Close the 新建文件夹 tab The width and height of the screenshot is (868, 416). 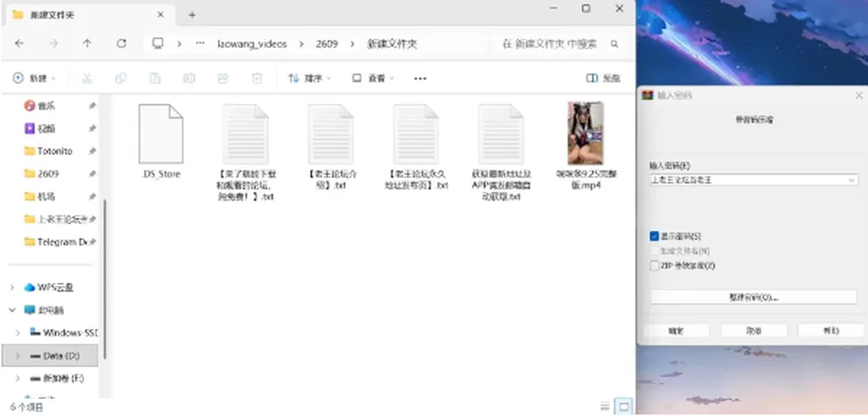coord(161,15)
